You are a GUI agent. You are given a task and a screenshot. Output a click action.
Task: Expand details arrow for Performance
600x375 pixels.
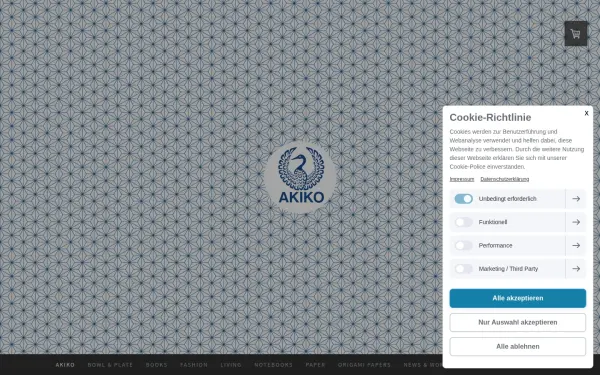tap(576, 245)
